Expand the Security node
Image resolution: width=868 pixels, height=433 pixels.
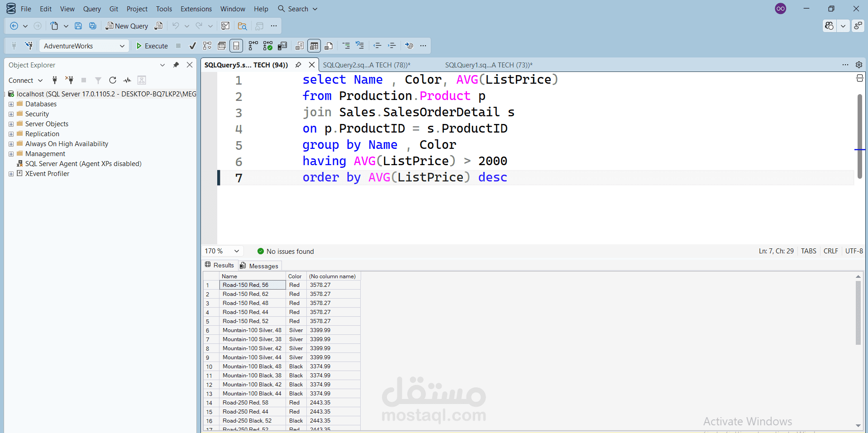click(11, 114)
